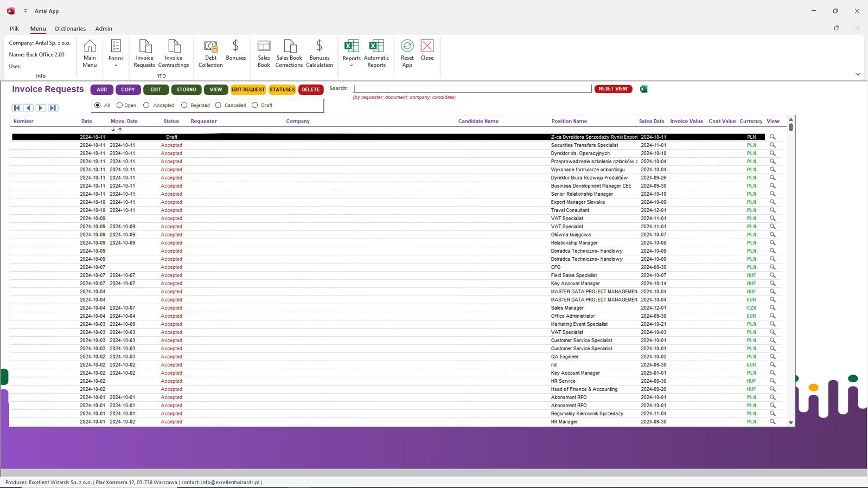Open the Bonuses dollar icon
Viewport: 868px width, 488px height.
click(x=235, y=50)
